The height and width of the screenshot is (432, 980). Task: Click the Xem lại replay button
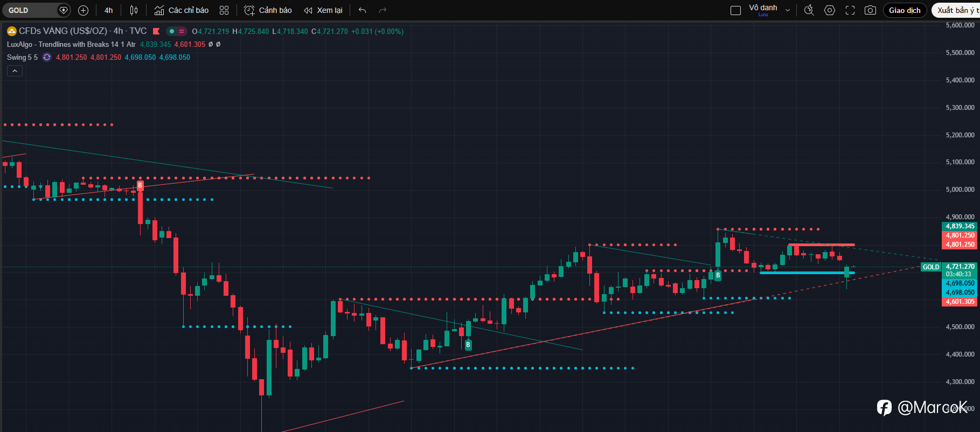click(x=323, y=10)
